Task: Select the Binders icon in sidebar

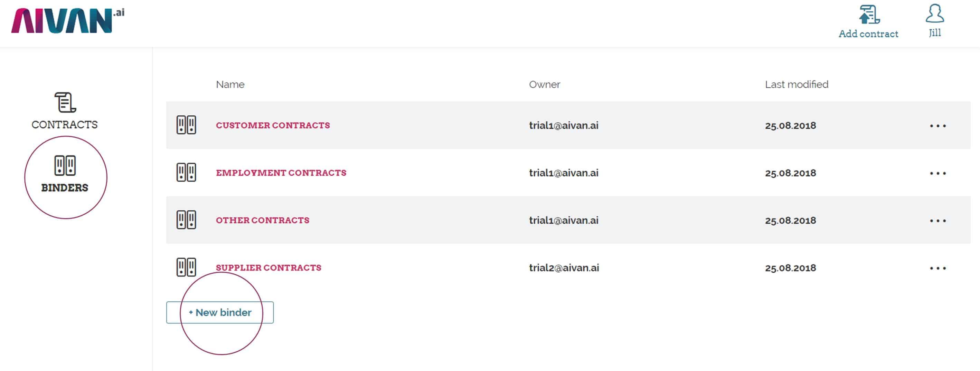Action: 65,166
